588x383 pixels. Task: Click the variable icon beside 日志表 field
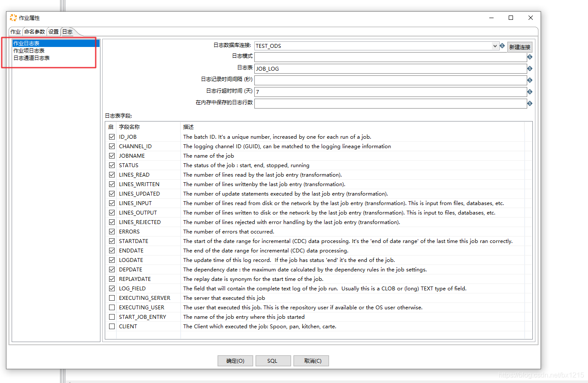(x=530, y=69)
